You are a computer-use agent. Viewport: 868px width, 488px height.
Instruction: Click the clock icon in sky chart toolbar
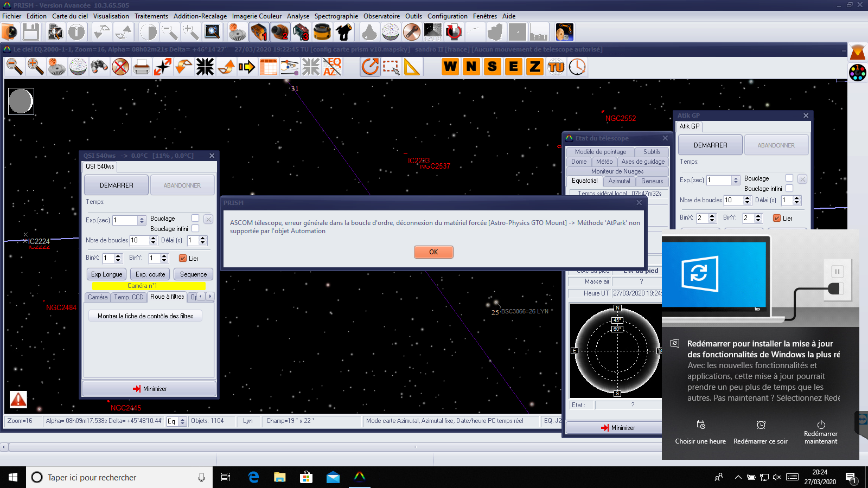pos(577,67)
